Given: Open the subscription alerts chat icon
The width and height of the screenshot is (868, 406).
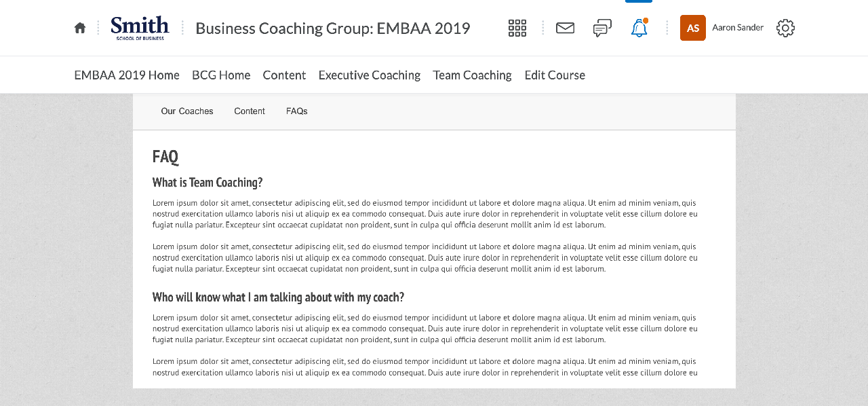Looking at the screenshot, I should (x=602, y=28).
